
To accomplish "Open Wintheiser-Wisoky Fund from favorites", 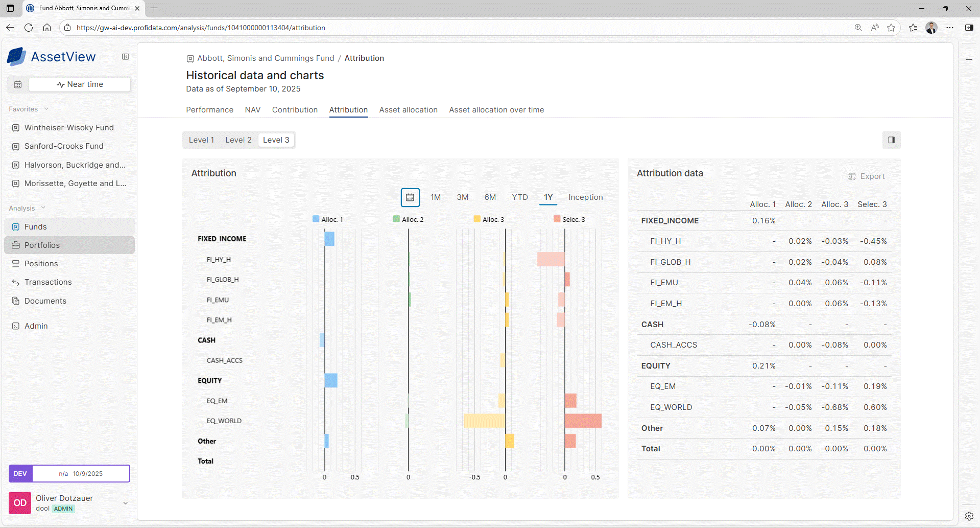I will (x=69, y=128).
